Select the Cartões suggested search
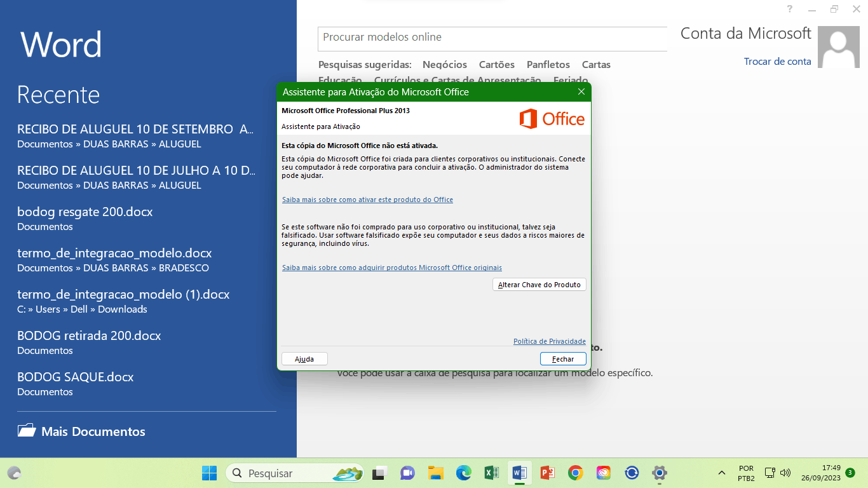This screenshot has height=488, width=868. click(x=497, y=65)
